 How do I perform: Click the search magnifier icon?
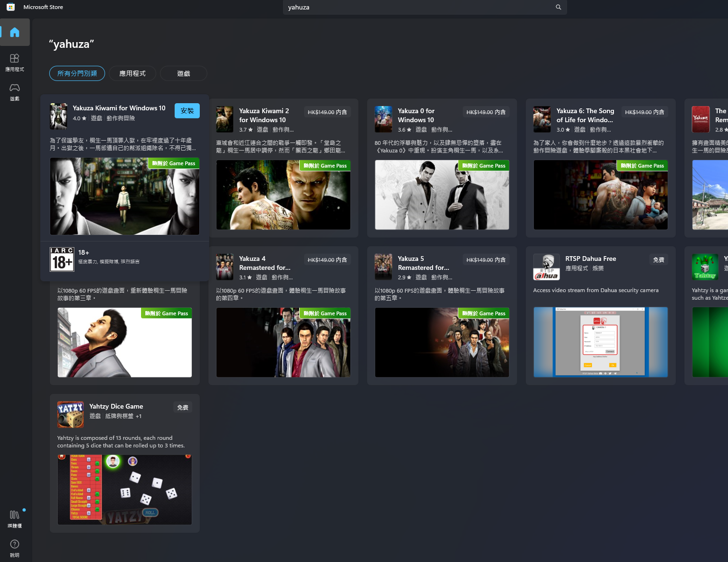click(559, 7)
